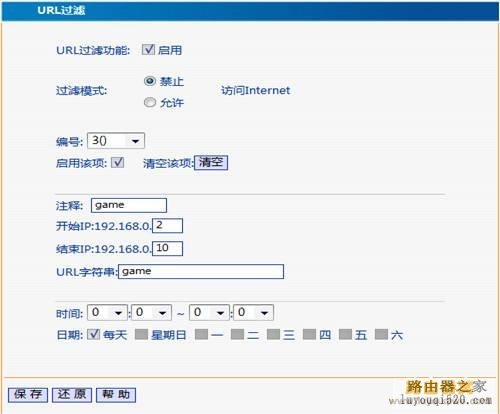This screenshot has height=414, width=500.
Task: Click the 保存 save button
Action: click(x=28, y=395)
